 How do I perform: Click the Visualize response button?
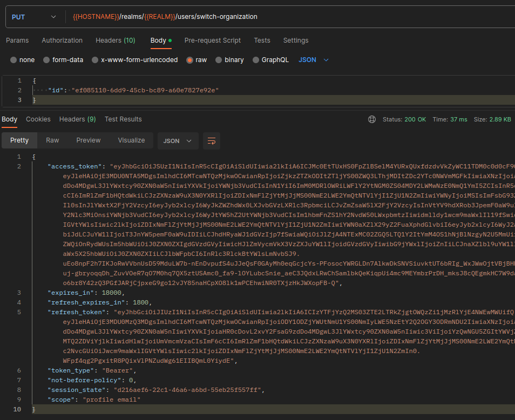(x=131, y=140)
